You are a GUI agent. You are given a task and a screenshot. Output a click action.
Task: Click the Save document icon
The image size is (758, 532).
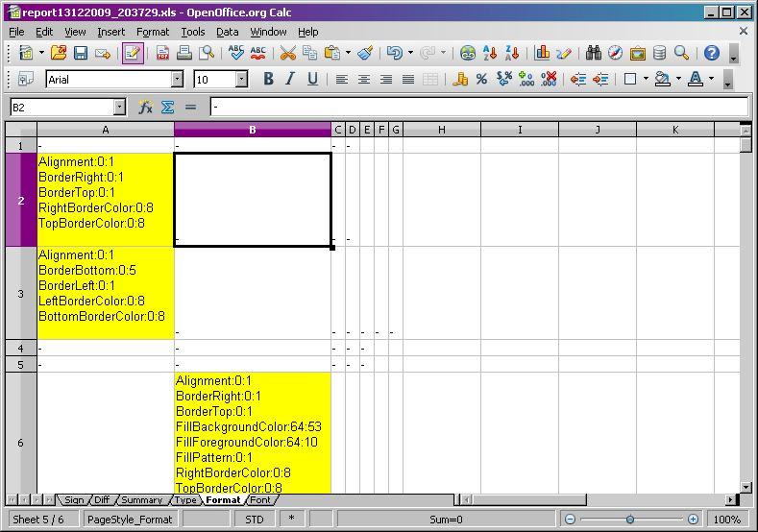click(81, 54)
